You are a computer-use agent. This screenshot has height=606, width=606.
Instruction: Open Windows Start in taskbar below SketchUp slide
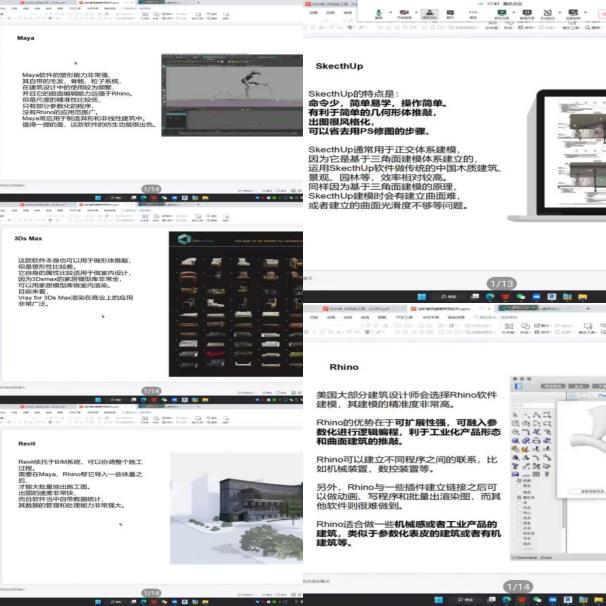pos(422,297)
